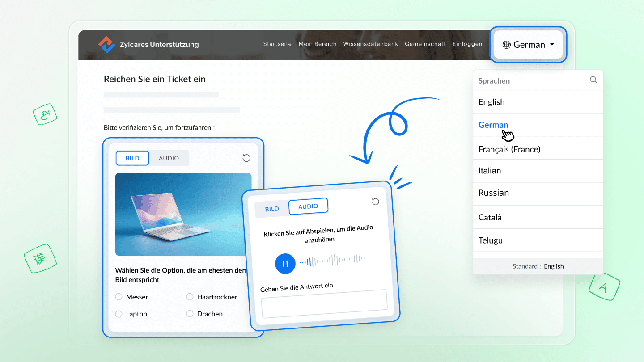Pick the Haartrockner radio option

coord(190,297)
